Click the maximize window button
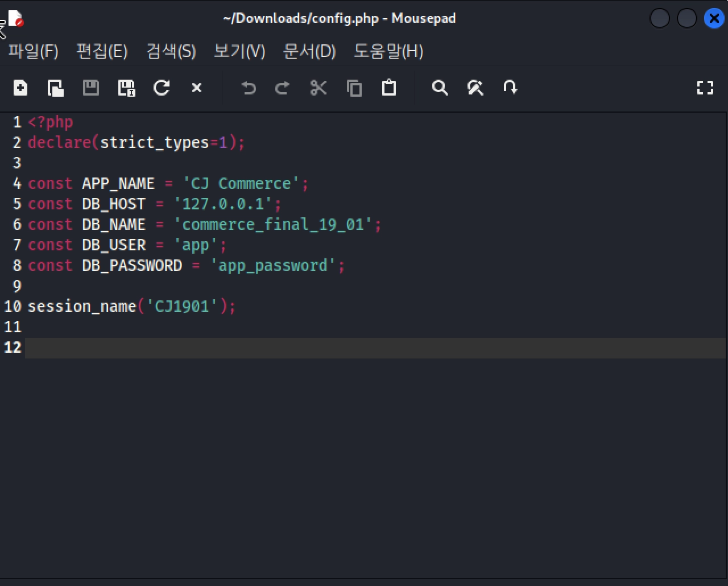 tap(687, 19)
